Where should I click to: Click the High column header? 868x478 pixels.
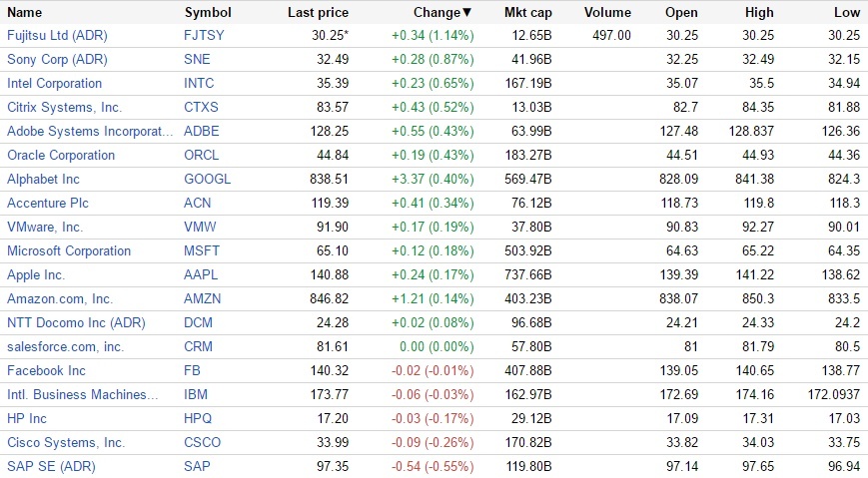759,13
